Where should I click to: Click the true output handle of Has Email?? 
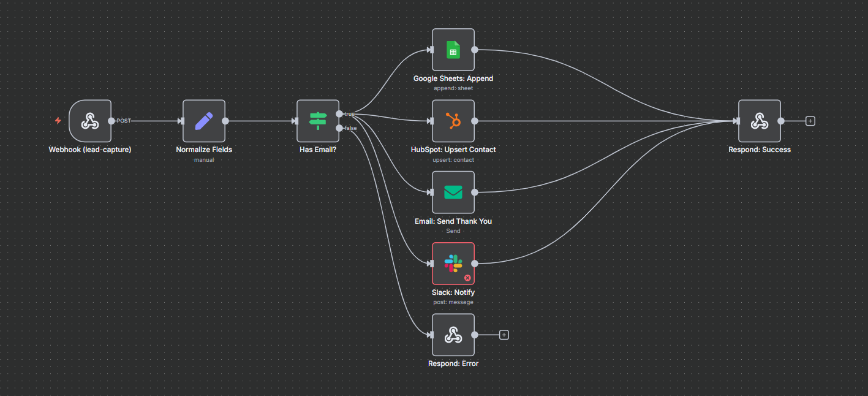click(x=341, y=113)
